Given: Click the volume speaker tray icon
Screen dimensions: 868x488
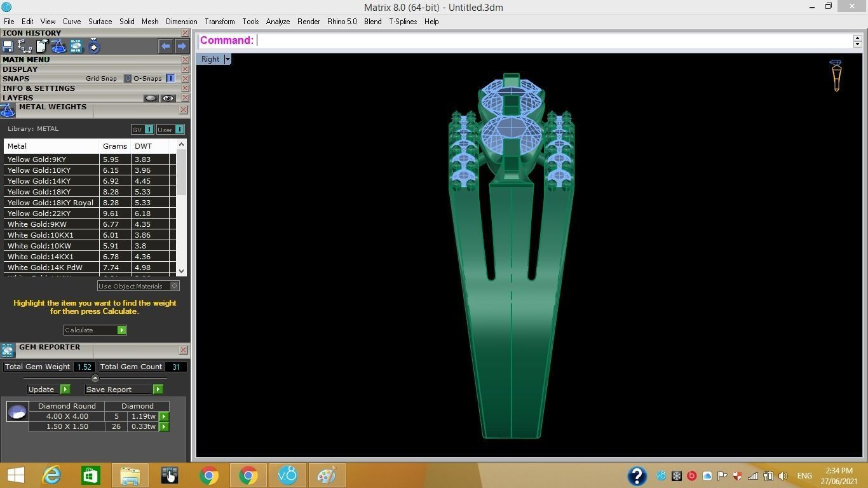Looking at the screenshot, I should [x=783, y=476].
